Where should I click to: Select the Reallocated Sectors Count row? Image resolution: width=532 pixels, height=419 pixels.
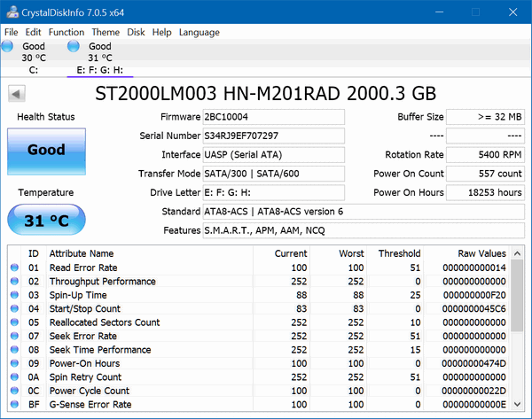point(259,322)
